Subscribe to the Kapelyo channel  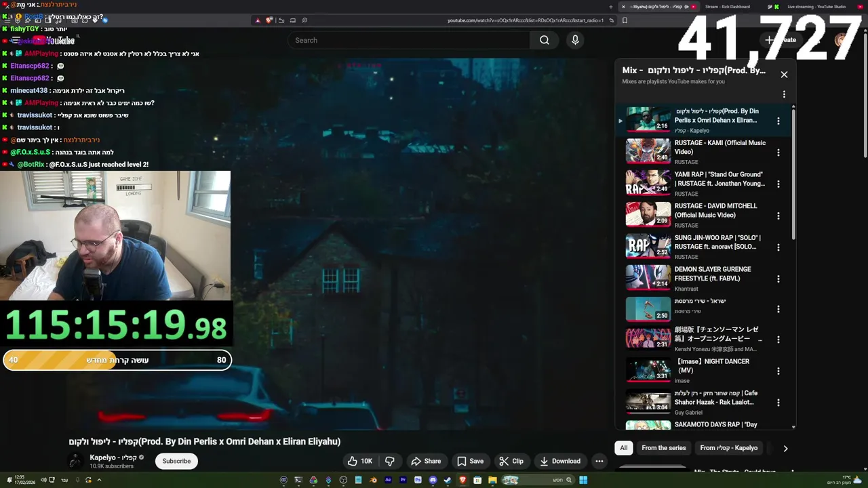176,461
